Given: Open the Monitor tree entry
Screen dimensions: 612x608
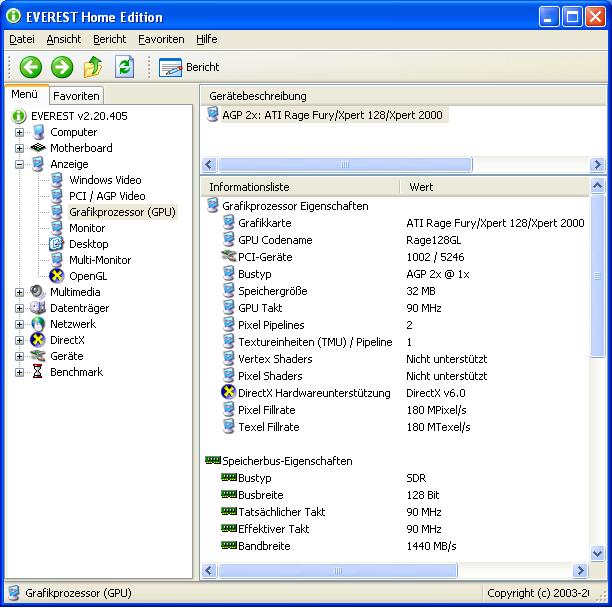Looking at the screenshot, I should (87, 228).
